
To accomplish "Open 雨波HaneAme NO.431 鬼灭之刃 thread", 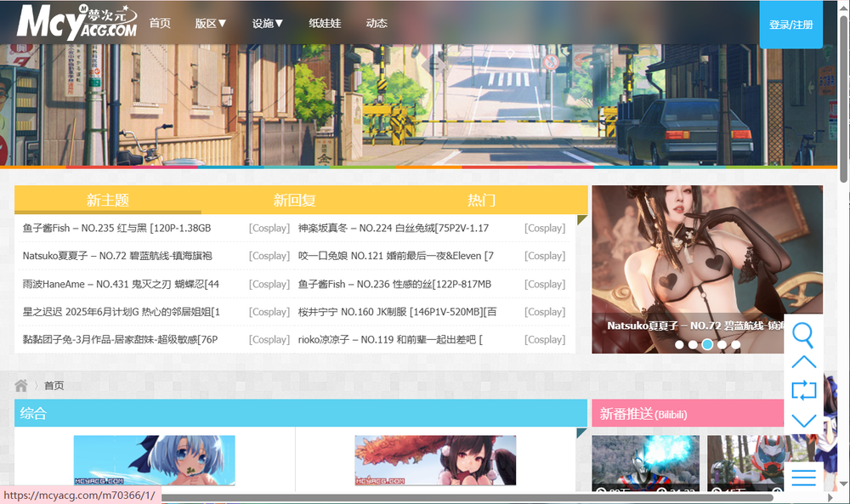I will [x=121, y=284].
